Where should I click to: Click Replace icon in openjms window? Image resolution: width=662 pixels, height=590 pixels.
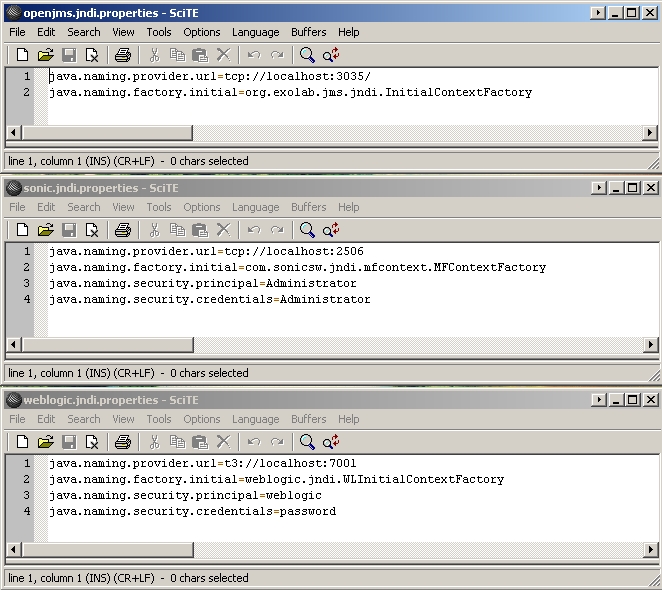(331, 55)
